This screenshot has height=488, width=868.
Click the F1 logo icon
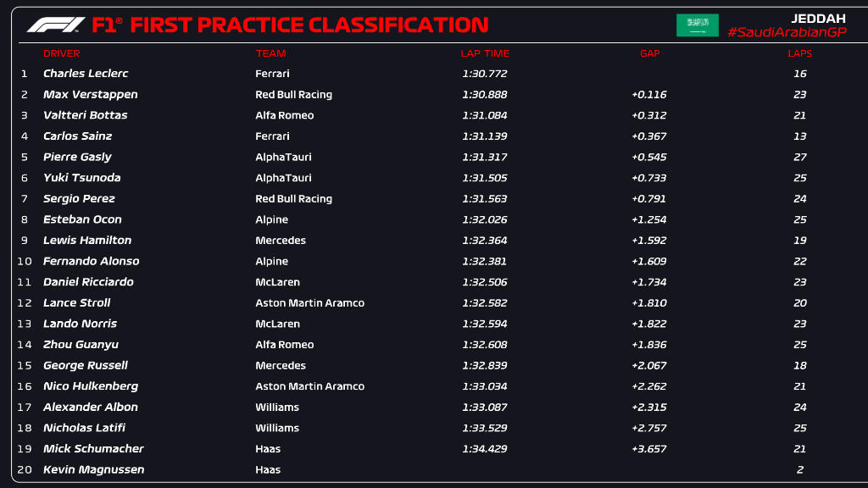(56, 25)
